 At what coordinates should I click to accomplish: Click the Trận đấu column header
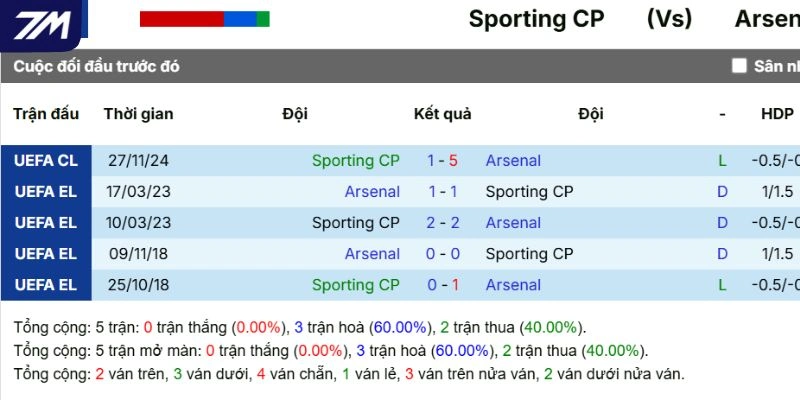(46, 113)
